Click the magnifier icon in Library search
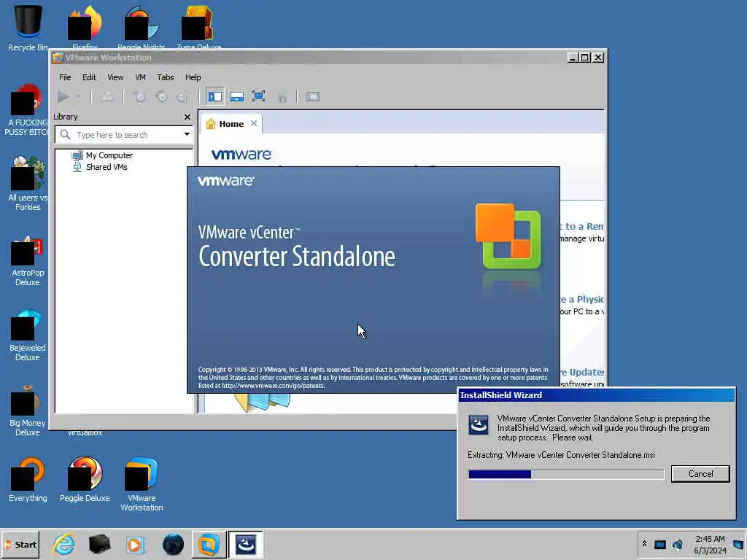Image resolution: width=747 pixels, height=560 pixels. click(65, 135)
